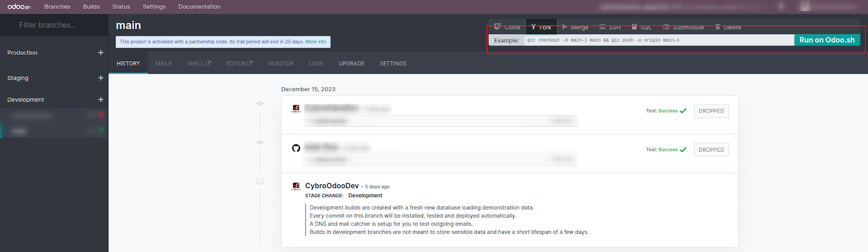Click the first DROPPED status button
Viewport: 868px width, 252px height.
711,111
